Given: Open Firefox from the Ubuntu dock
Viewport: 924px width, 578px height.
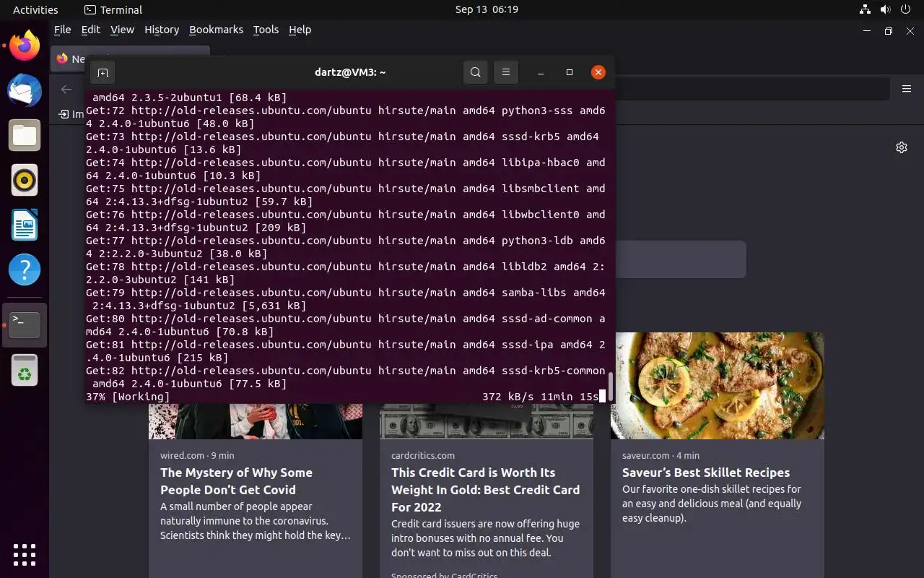Looking at the screenshot, I should 25,46.
